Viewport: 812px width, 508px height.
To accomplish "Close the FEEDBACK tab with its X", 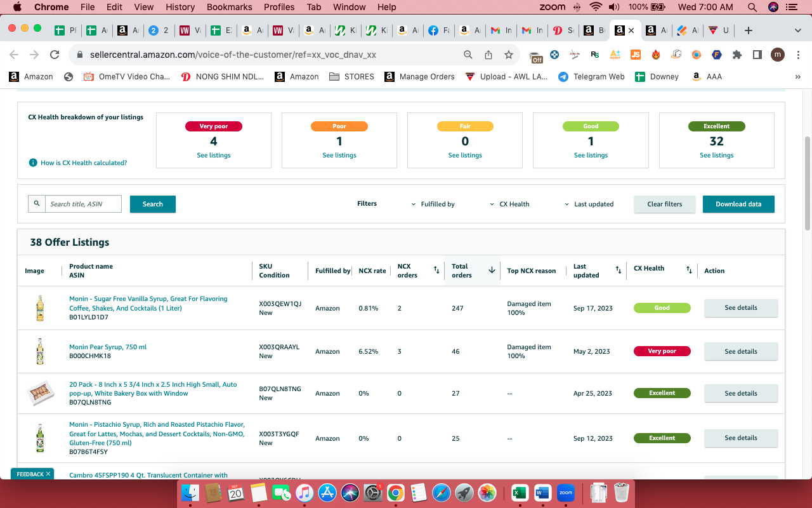I will 48,474.
